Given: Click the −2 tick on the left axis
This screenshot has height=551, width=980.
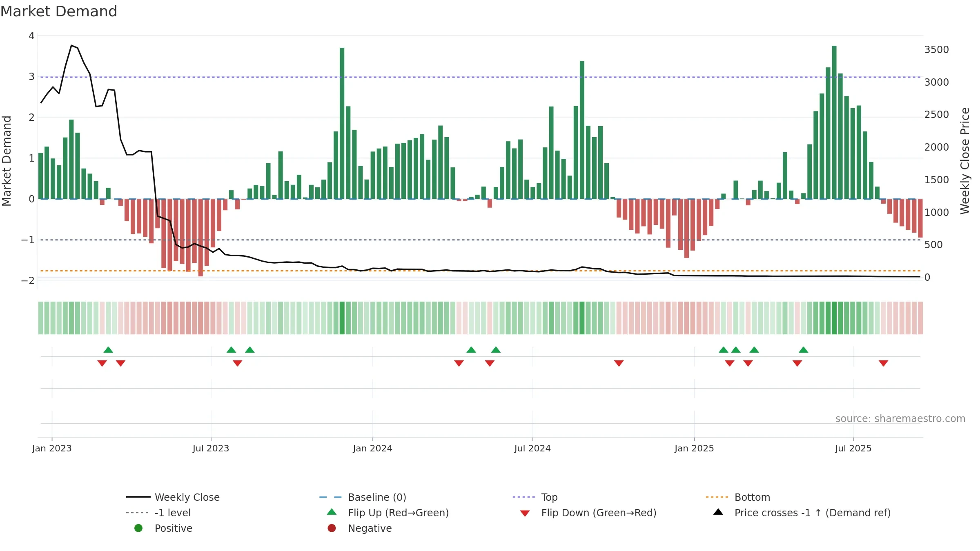Looking at the screenshot, I should coord(28,281).
